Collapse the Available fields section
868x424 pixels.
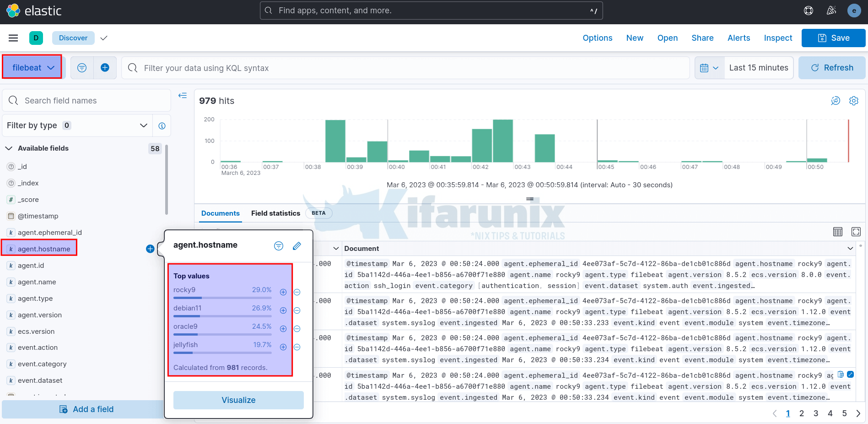click(x=8, y=148)
